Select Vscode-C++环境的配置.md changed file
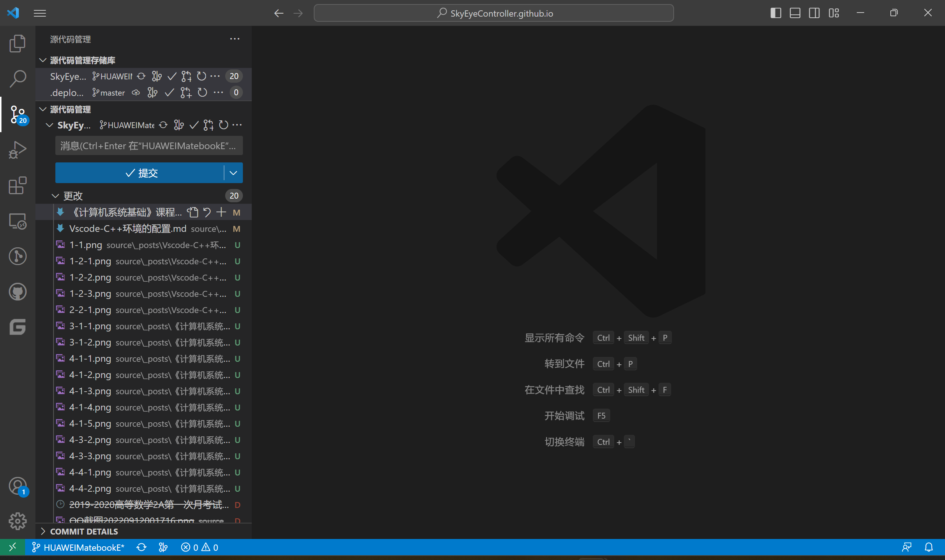 pos(144,229)
